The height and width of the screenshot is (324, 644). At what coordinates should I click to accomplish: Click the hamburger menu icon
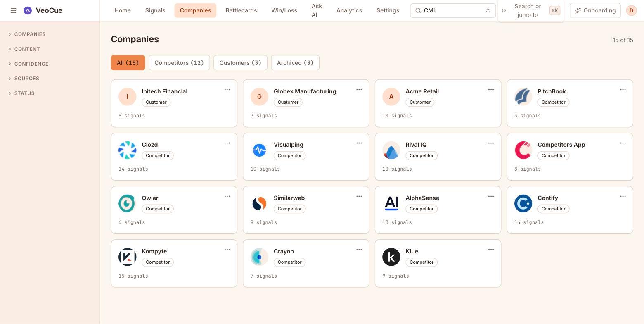click(x=13, y=10)
